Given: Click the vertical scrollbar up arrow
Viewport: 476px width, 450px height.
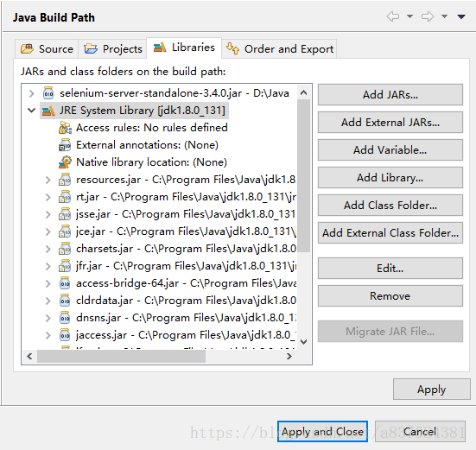Looking at the screenshot, I should point(303,92).
